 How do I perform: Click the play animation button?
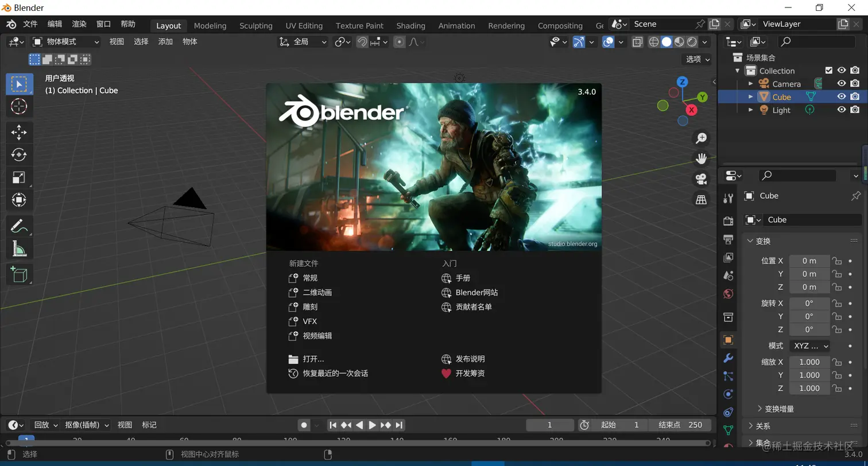[x=372, y=425]
